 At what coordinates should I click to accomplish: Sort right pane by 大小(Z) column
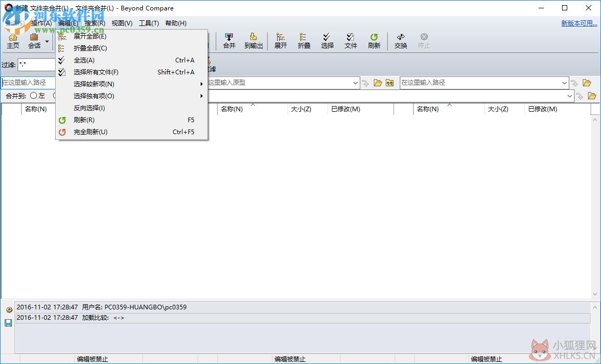(505, 109)
